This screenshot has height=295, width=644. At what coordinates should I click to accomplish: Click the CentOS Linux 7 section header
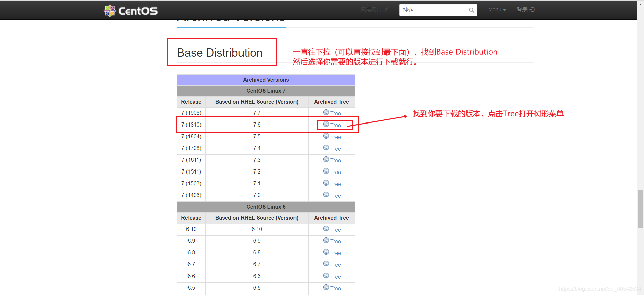(x=266, y=91)
